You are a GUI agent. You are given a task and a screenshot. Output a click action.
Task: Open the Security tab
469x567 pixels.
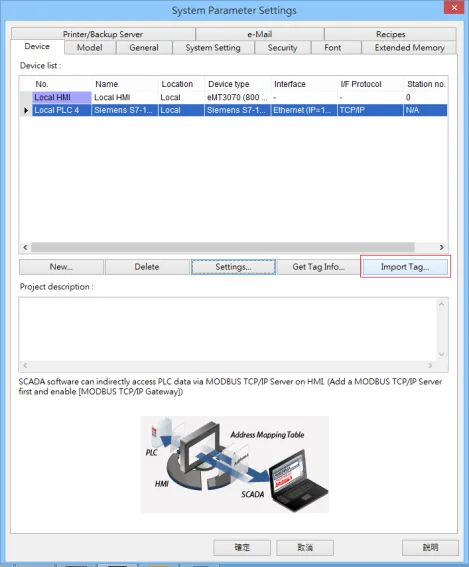pyautogui.click(x=282, y=48)
